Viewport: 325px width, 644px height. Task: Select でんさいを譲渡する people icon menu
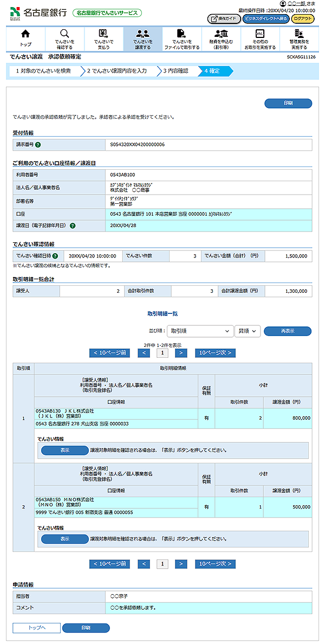pos(142,38)
